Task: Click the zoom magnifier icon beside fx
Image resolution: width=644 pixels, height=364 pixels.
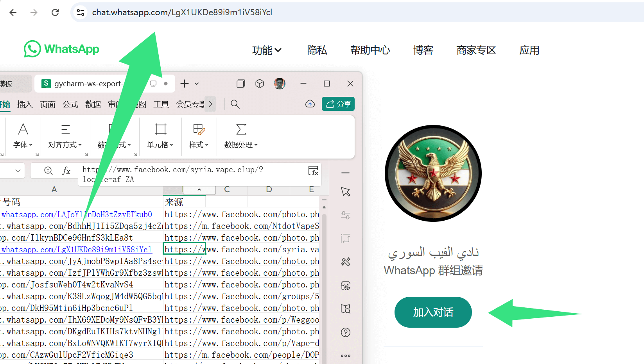Action: point(48,171)
